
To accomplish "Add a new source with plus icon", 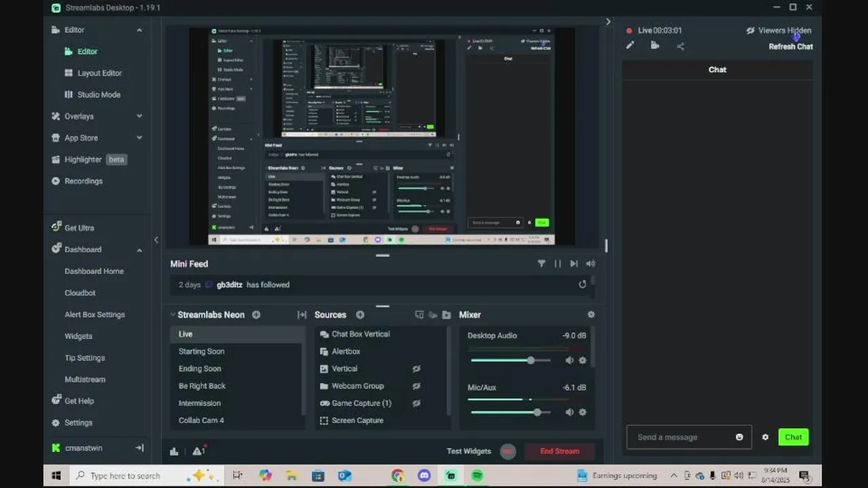I will 360,314.
